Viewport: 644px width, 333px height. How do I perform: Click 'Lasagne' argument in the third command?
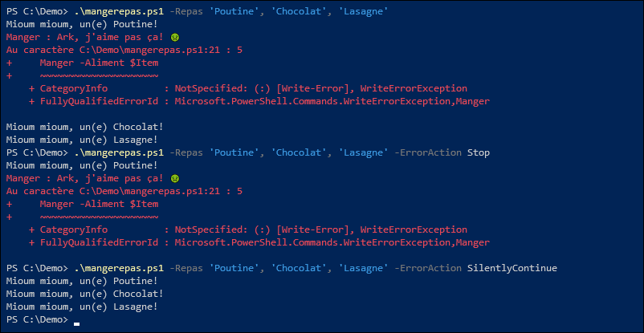[364, 268]
